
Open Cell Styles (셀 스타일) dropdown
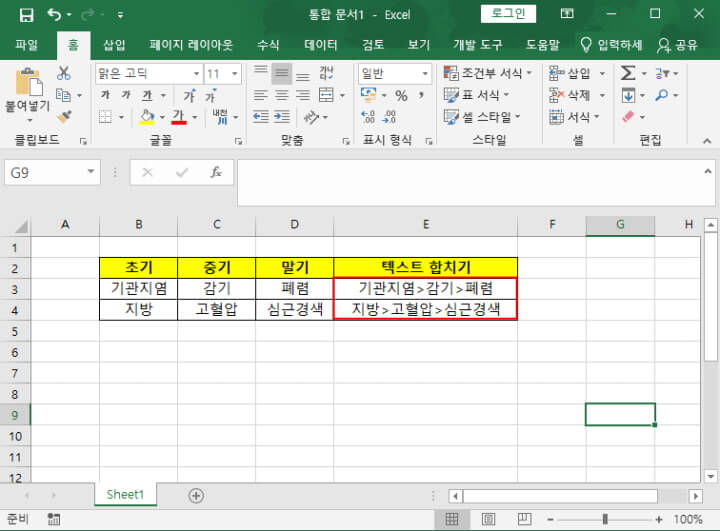click(x=482, y=117)
